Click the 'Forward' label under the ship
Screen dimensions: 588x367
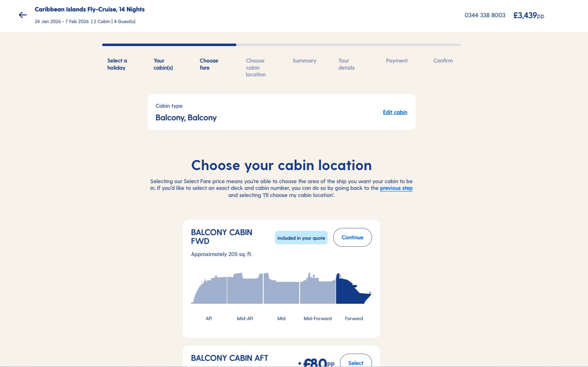tap(354, 318)
